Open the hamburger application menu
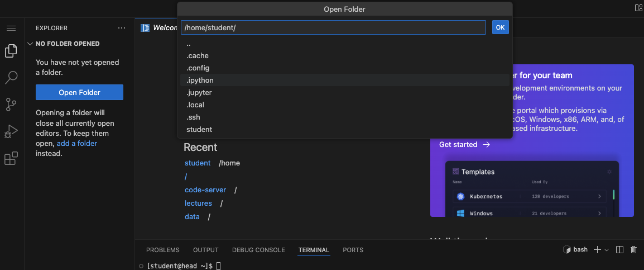The image size is (644, 270). pyautogui.click(x=11, y=28)
